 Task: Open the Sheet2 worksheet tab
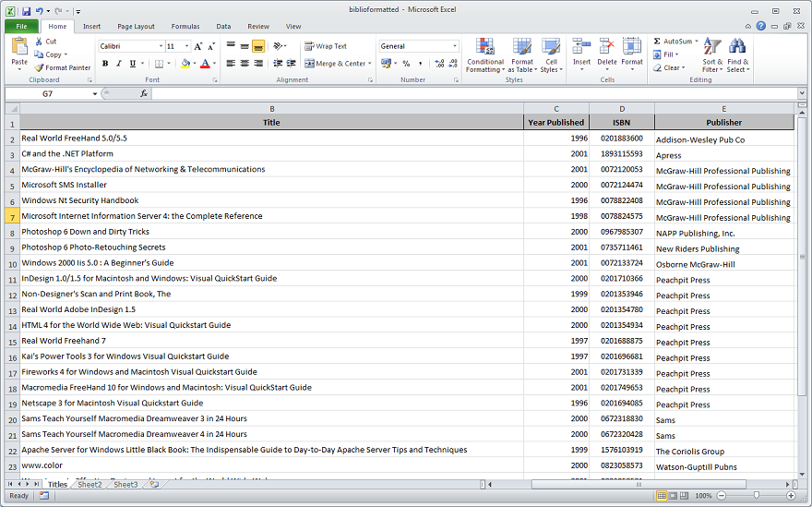point(90,484)
